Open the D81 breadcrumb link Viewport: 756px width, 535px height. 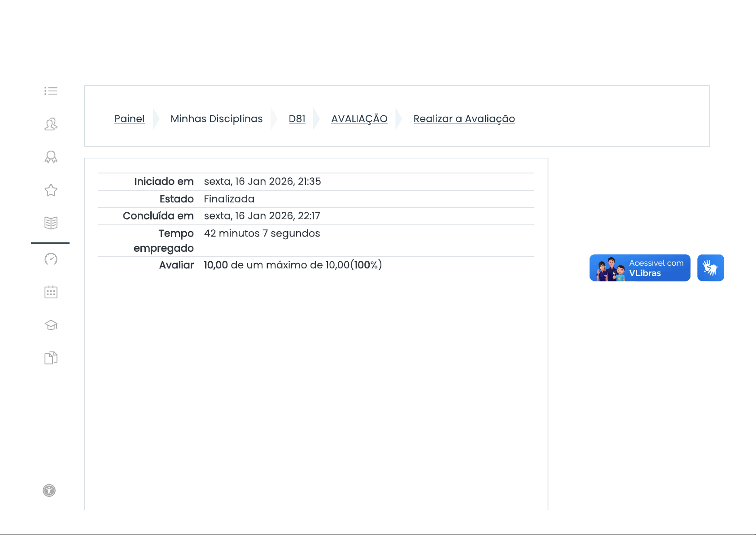pyautogui.click(x=297, y=119)
